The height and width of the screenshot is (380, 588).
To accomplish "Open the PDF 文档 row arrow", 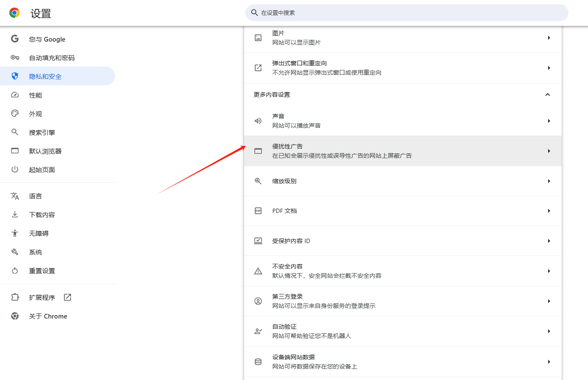I will (549, 211).
